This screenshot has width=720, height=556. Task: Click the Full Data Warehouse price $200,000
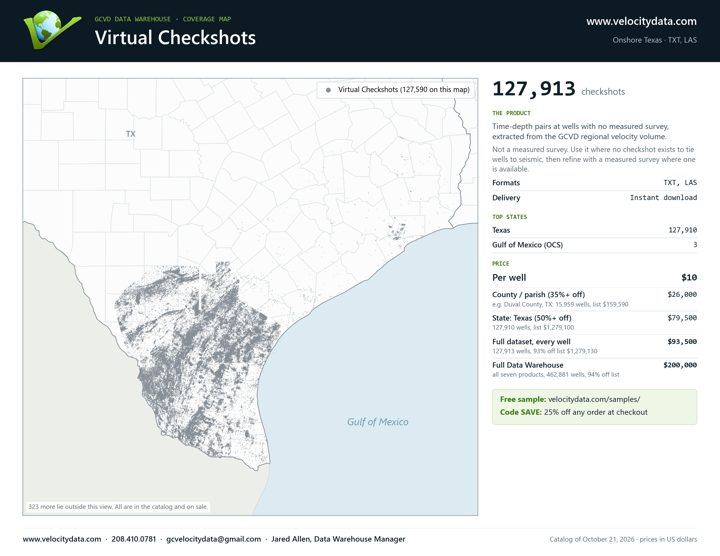pyautogui.click(x=680, y=365)
